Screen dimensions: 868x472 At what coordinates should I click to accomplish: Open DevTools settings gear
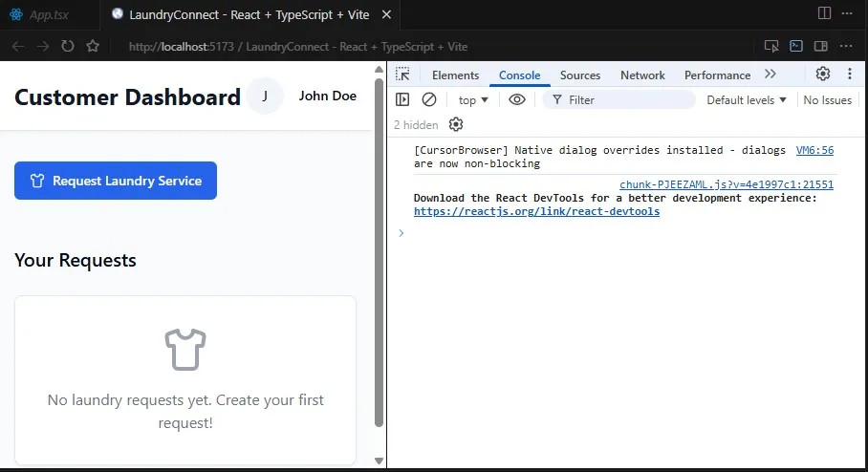[x=823, y=74]
